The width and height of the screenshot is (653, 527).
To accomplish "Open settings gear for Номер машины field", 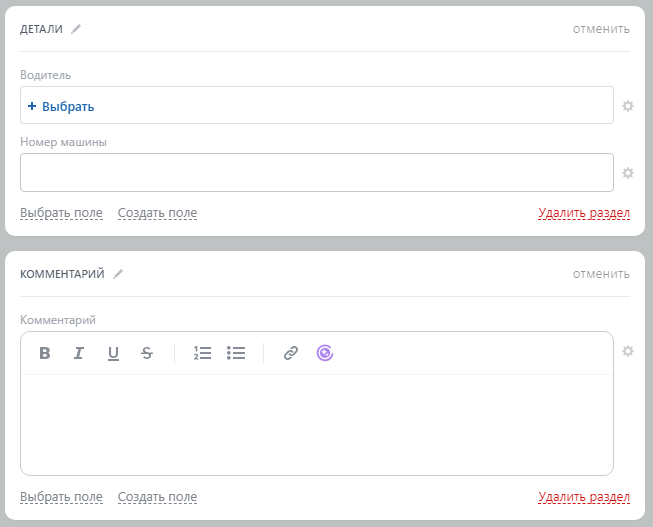I will pyautogui.click(x=628, y=173).
